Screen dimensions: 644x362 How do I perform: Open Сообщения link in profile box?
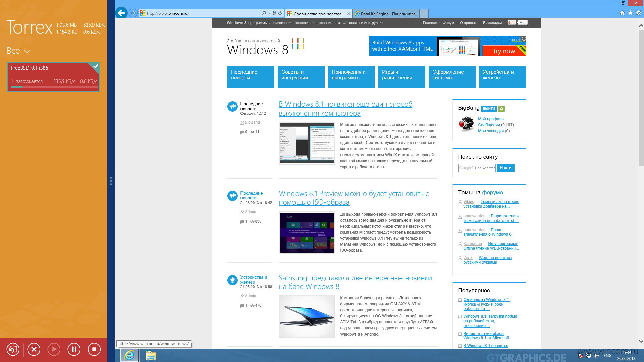tap(489, 125)
